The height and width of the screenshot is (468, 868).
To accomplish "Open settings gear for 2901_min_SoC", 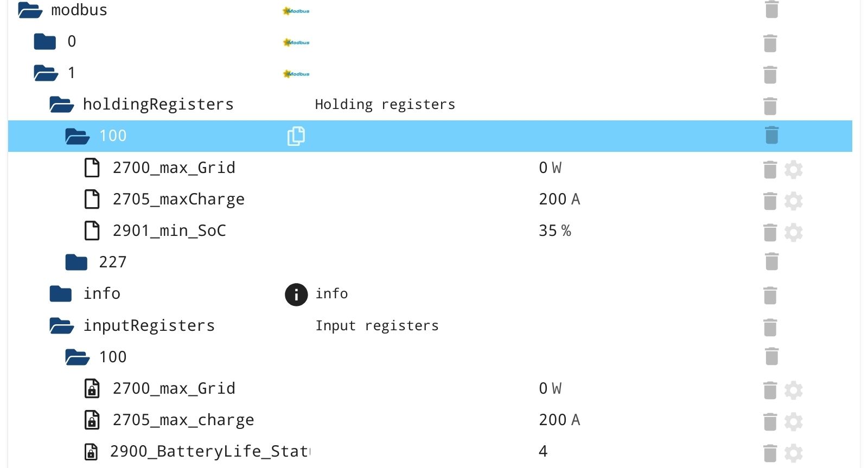I will click(793, 232).
